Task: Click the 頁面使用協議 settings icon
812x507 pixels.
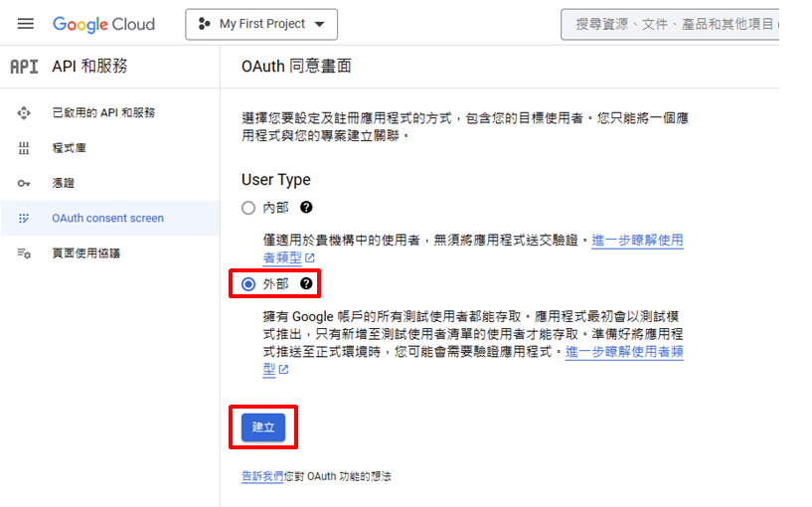Action: tap(24, 253)
